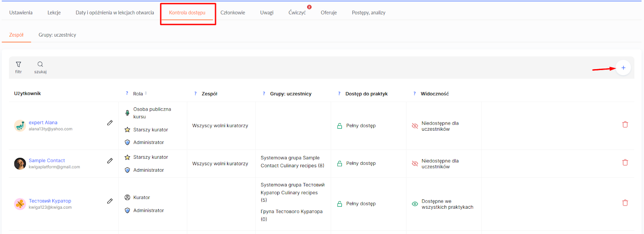Click help icon next to Dostęp do praktyk
Image resolution: width=644 pixels, height=234 pixels.
tap(339, 93)
